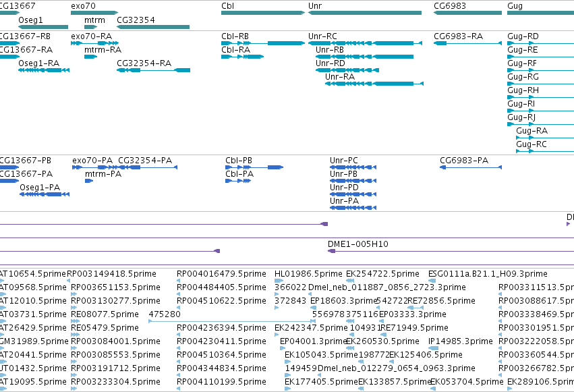Select EST RE08077.5prime

(76, 321)
